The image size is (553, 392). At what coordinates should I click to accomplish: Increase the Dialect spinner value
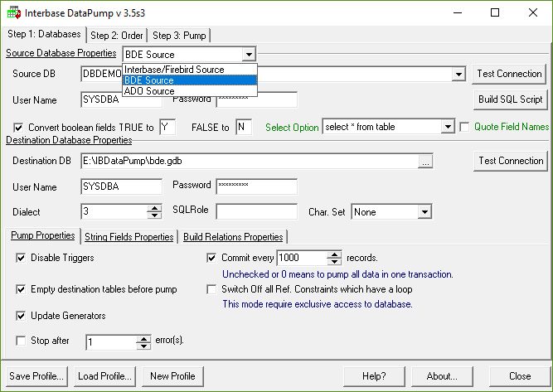tap(154, 208)
